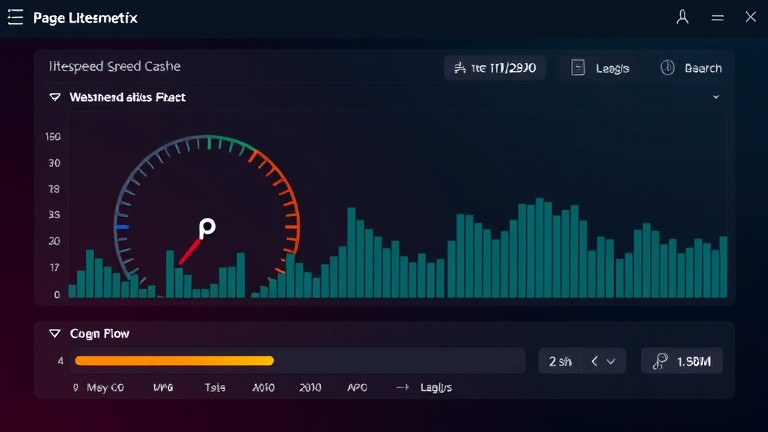Select the 'APO' timeline label
Image resolution: width=768 pixels, height=432 pixels.
357,387
